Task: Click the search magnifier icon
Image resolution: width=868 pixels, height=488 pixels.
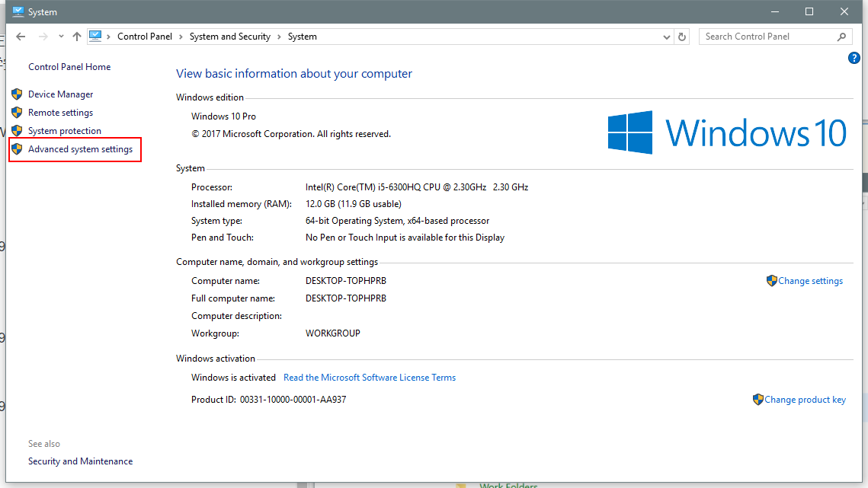Action: point(841,37)
